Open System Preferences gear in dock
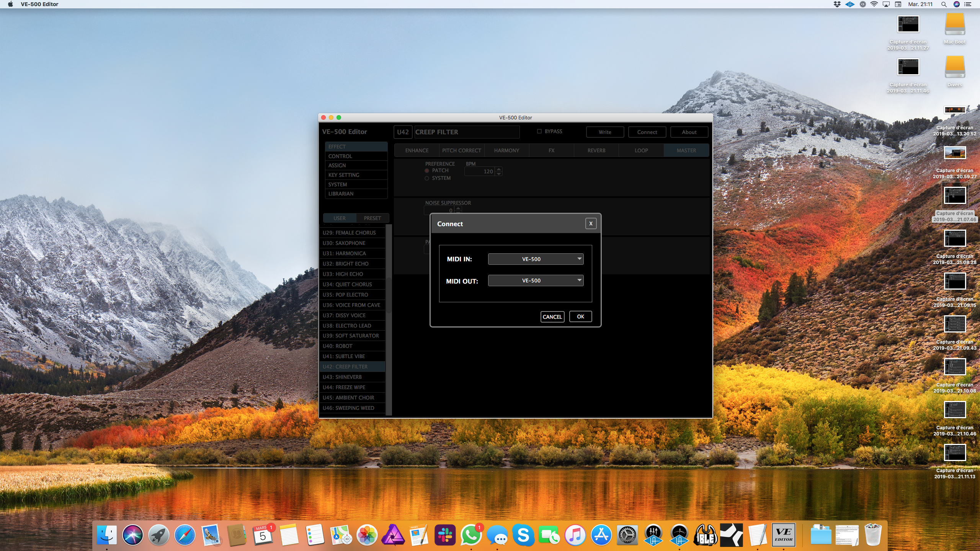The width and height of the screenshot is (980, 551). [x=627, y=535]
